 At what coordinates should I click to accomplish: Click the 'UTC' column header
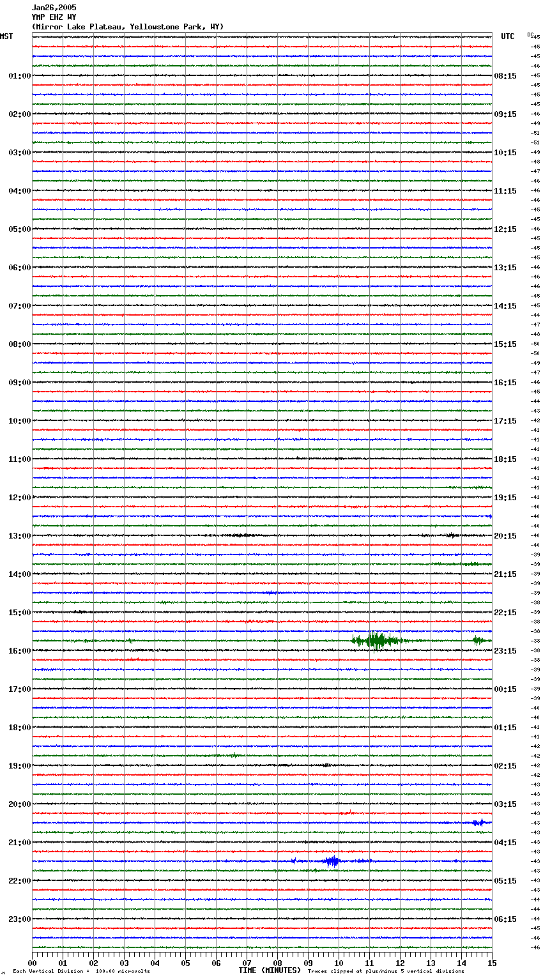click(508, 36)
